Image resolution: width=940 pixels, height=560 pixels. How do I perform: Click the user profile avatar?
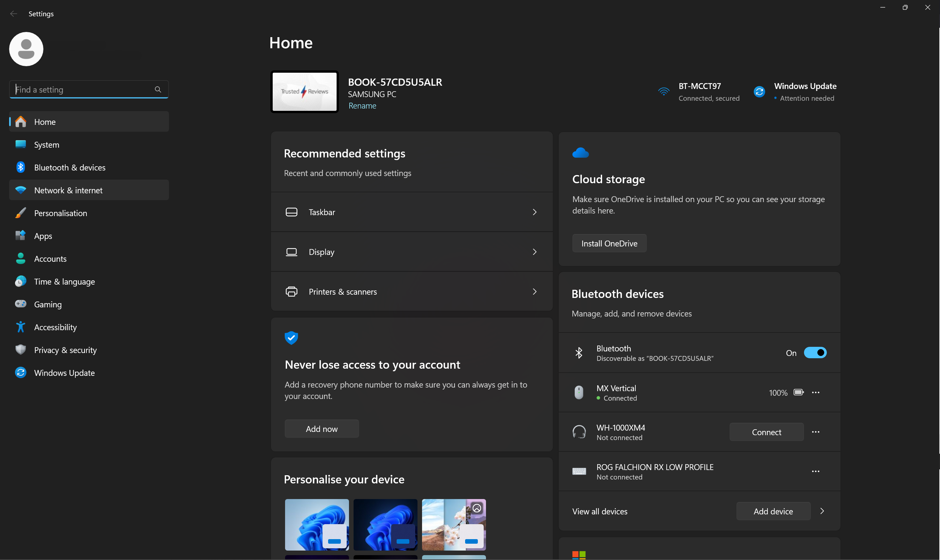click(26, 49)
